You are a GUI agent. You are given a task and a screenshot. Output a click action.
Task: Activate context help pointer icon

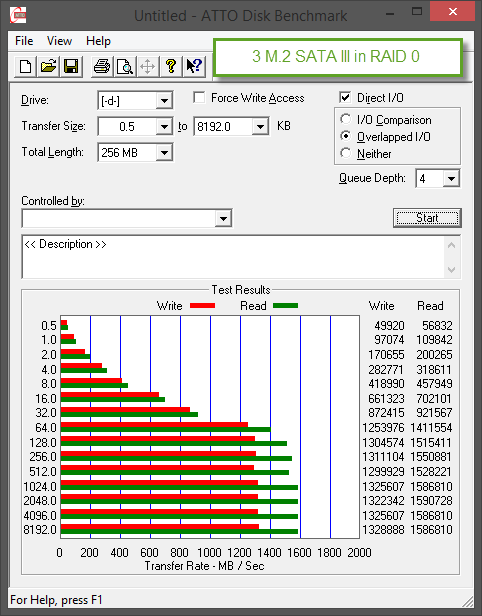194,66
